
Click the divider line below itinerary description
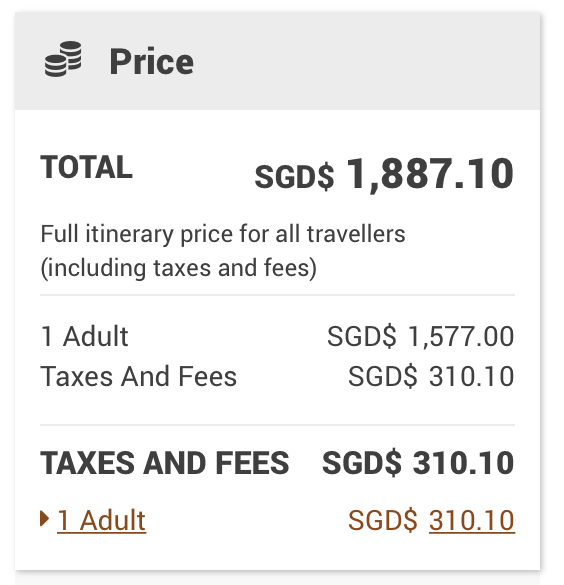(x=278, y=295)
